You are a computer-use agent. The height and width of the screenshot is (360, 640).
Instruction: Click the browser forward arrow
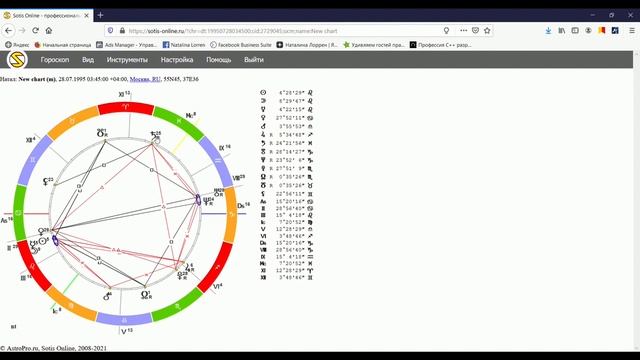[x=22, y=31]
